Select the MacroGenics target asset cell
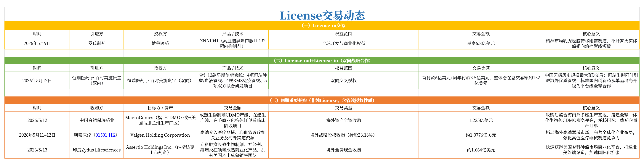 (160, 120)
